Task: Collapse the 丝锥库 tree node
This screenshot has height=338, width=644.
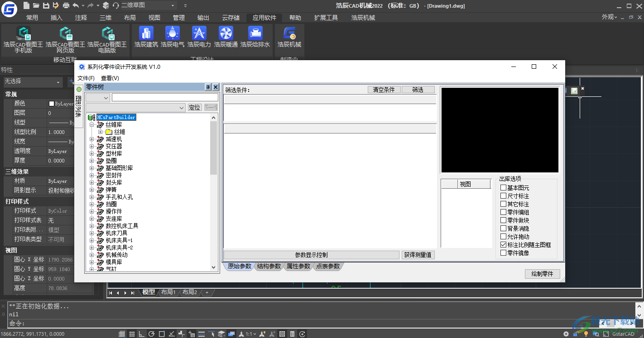Action: tap(91, 124)
